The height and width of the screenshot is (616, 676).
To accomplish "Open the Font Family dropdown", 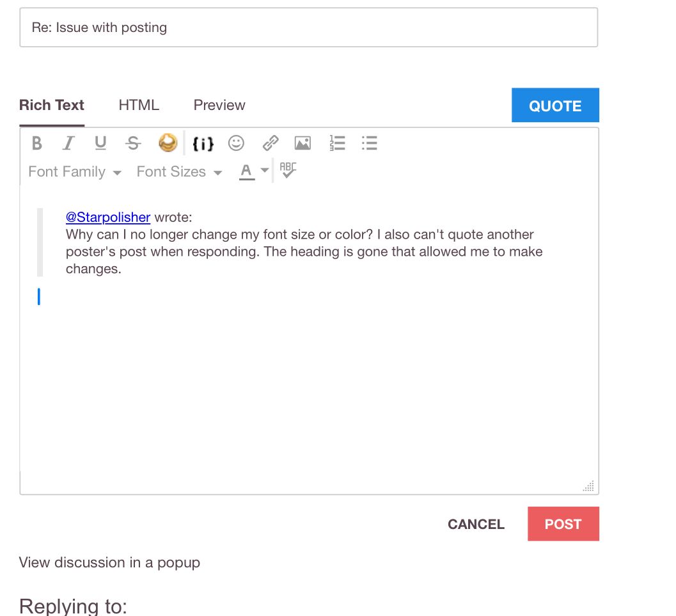I will 75,172.
